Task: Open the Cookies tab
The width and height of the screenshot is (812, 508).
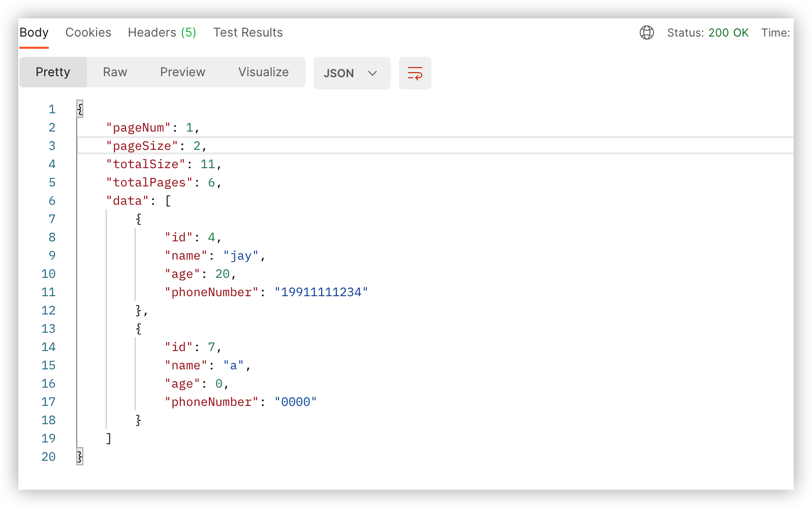Action: point(88,33)
